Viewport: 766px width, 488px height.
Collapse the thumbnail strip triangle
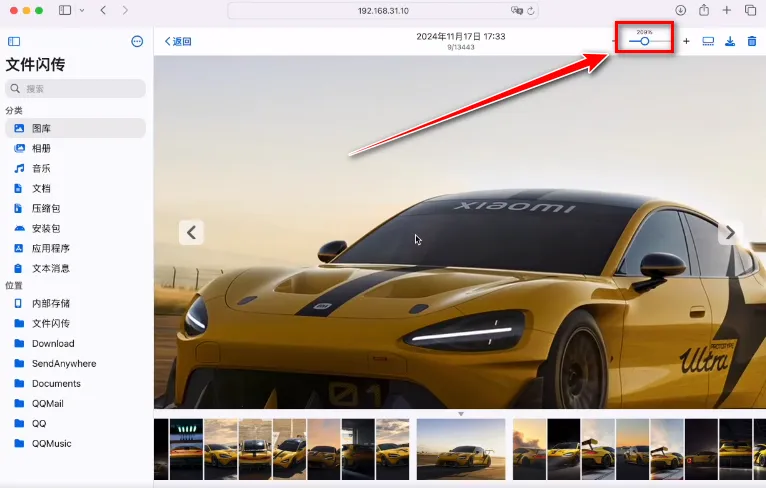point(460,413)
